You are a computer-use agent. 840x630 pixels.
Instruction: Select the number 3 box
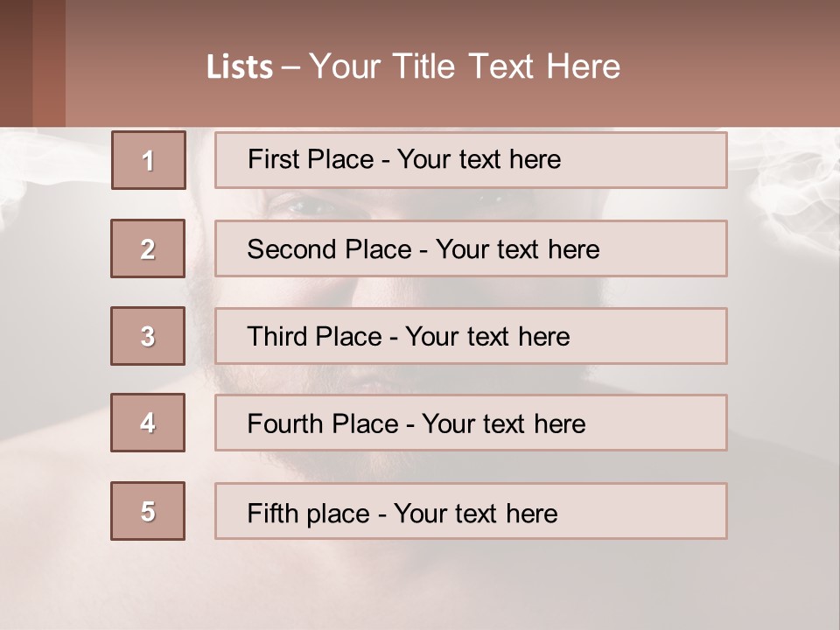(x=148, y=336)
